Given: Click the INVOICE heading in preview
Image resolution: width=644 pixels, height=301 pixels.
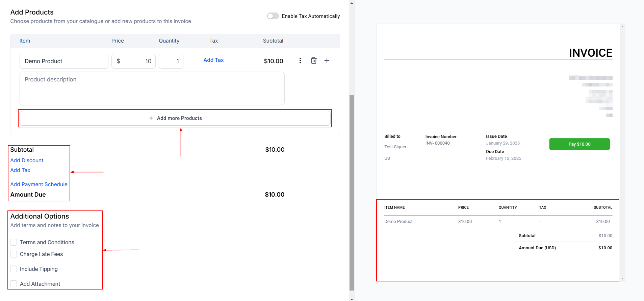Looking at the screenshot, I should point(591,53).
